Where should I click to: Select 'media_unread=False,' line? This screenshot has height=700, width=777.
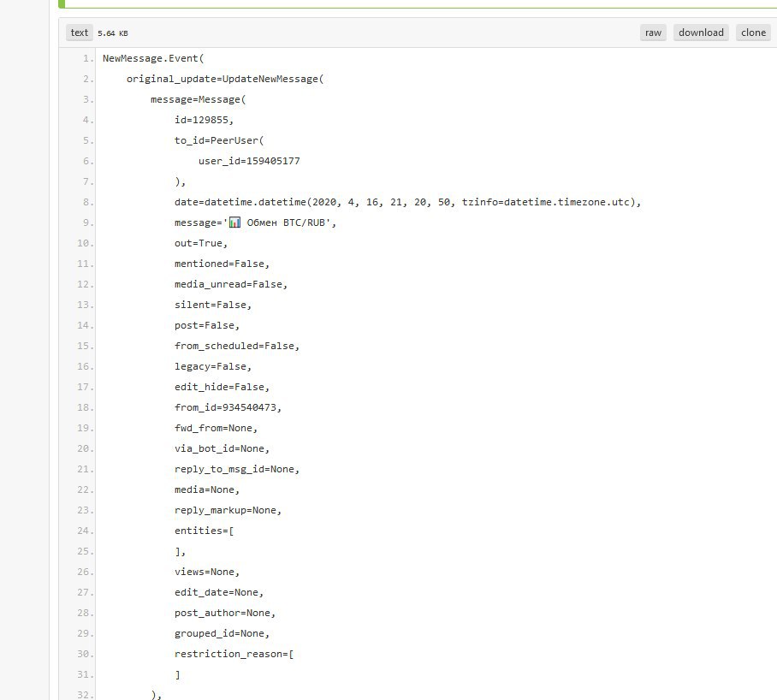(231, 284)
